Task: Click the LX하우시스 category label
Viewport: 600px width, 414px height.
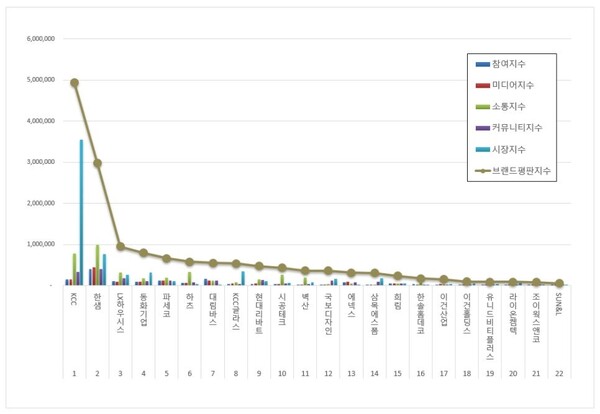Action: 121,313
